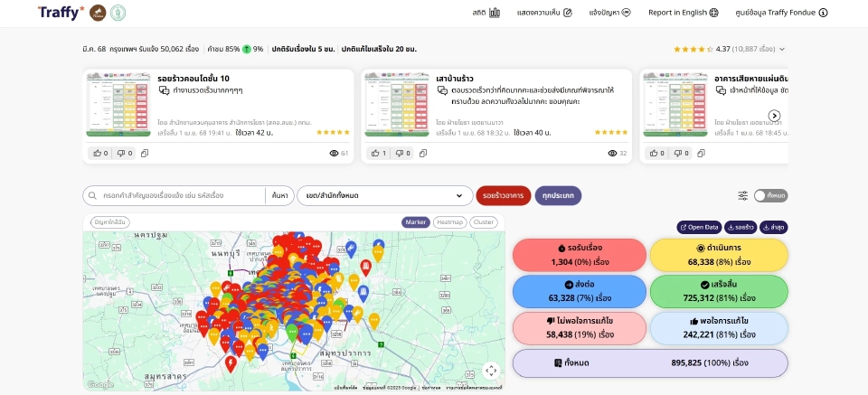
Task: Switch map view to Cluster
Action: [484, 221]
